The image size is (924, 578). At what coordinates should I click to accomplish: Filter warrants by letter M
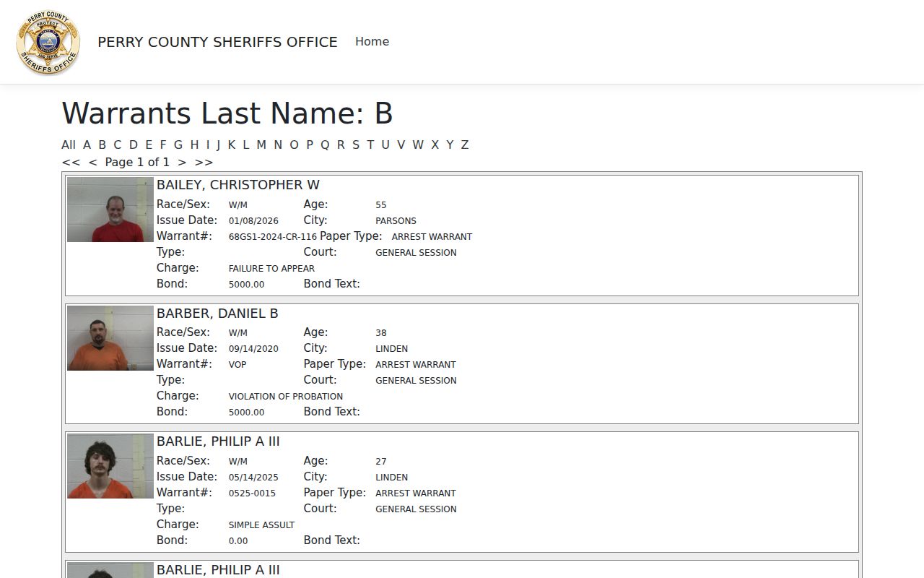coord(261,144)
